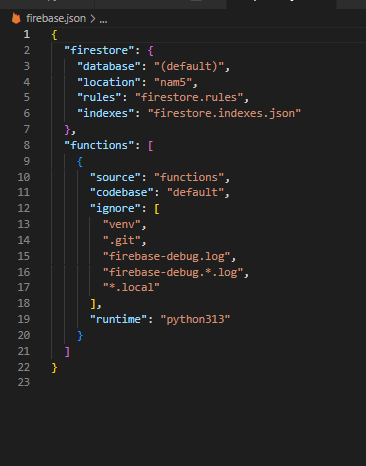Click the pink opening brace after "firestore"
Screen dimensions: 366x466
[151, 51]
